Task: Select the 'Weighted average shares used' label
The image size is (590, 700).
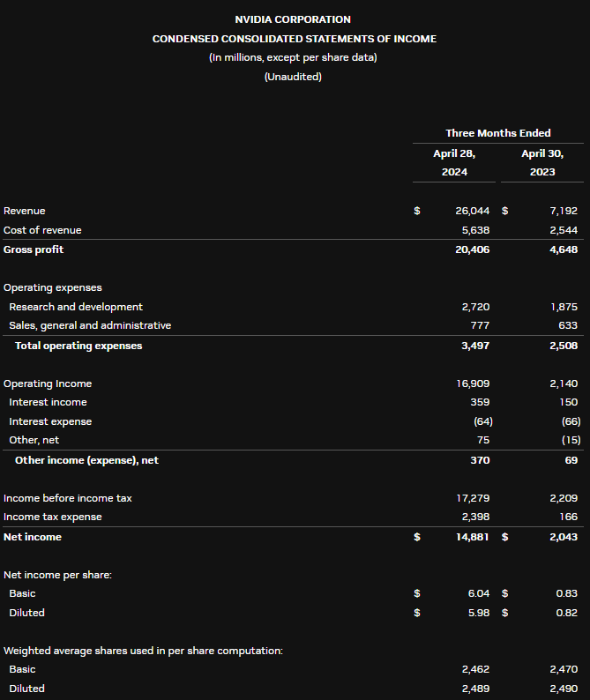Action: [x=143, y=651]
